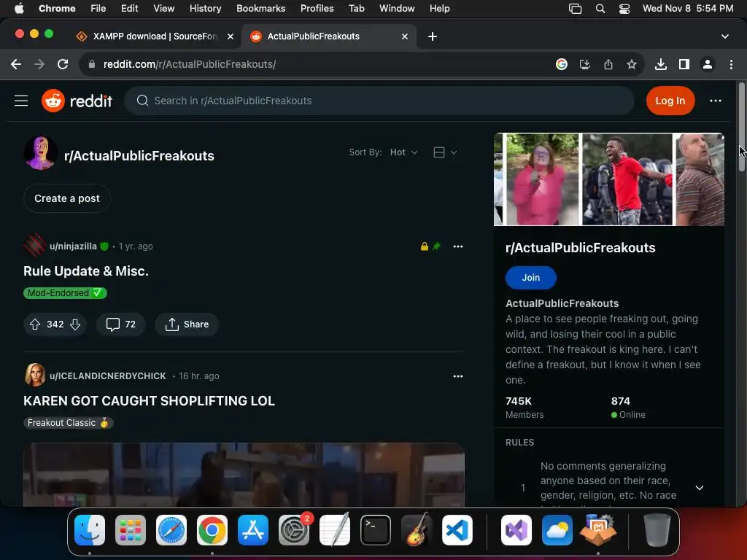
Task: Open the three-dot menu next to Log In
Action: 715,101
